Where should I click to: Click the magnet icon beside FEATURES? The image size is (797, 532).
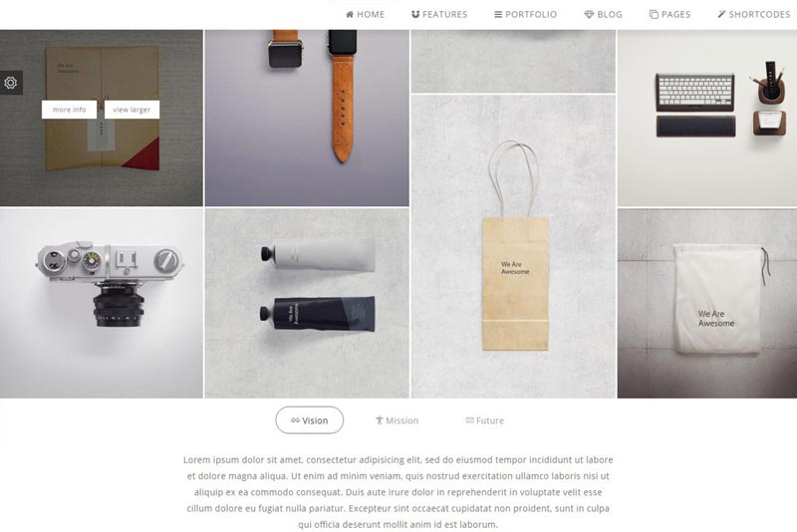pos(415,14)
